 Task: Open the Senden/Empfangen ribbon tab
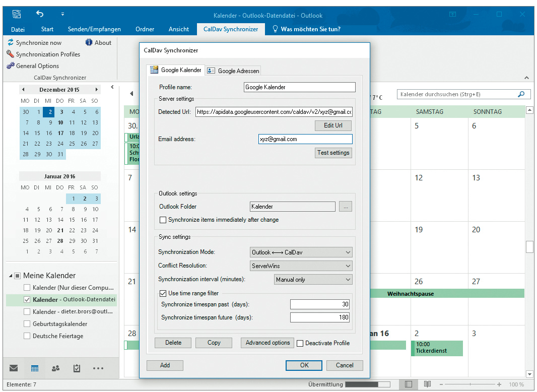point(94,29)
